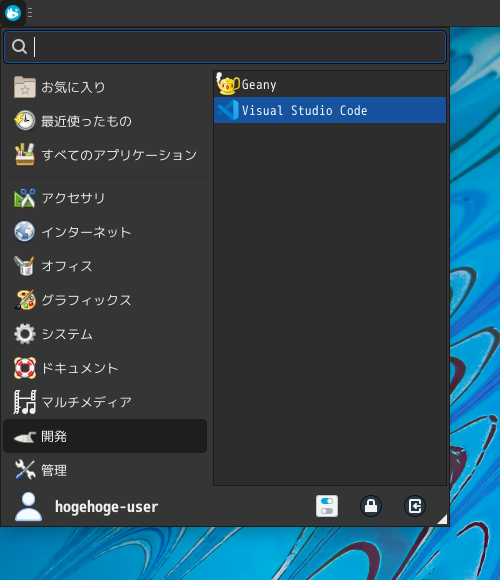Image resolution: width=500 pixels, height=580 pixels.
Task: Select the ドキュメント documentation category
Action: point(105,368)
